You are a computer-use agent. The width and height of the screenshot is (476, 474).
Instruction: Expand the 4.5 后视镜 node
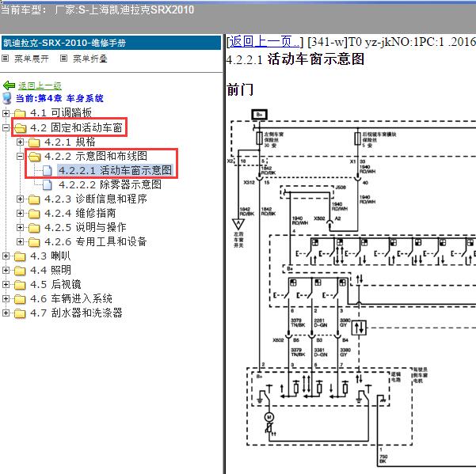[6, 284]
